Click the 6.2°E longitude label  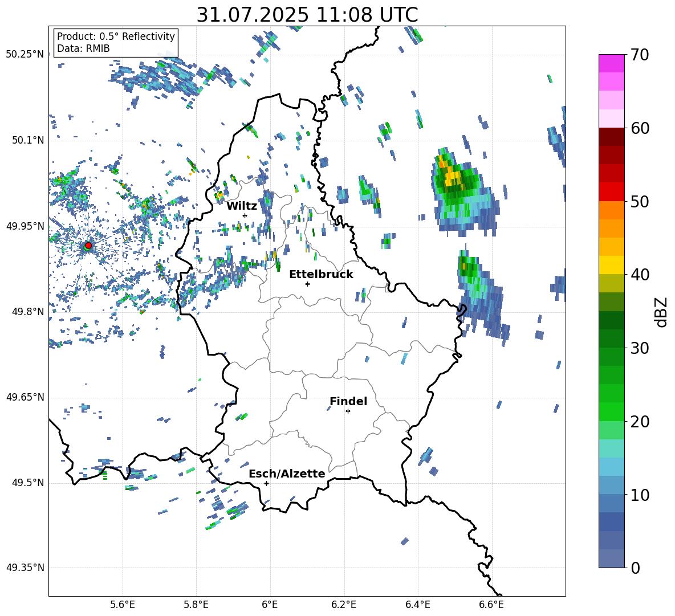(344, 605)
